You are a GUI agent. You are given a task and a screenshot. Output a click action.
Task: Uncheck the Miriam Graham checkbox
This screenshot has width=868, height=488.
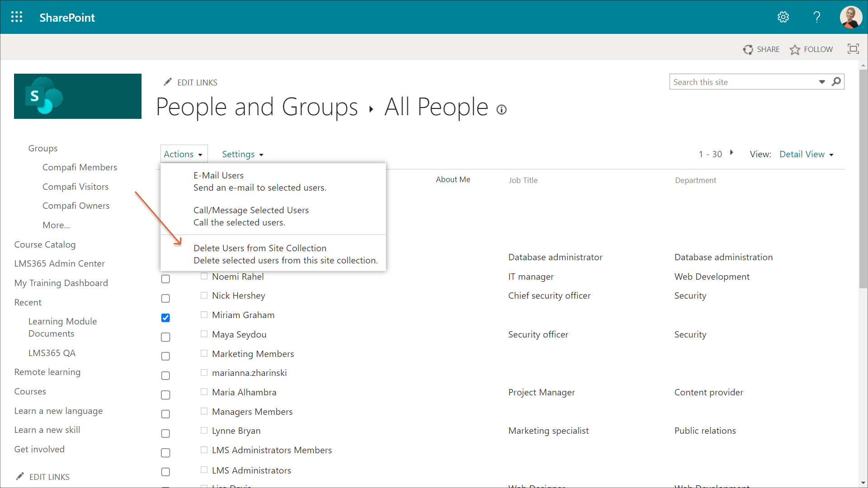[165, 318]
